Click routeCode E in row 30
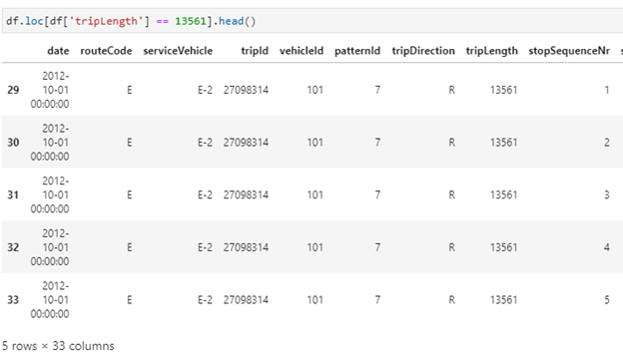Screen dimensions: 623x364 pos(129,143)
